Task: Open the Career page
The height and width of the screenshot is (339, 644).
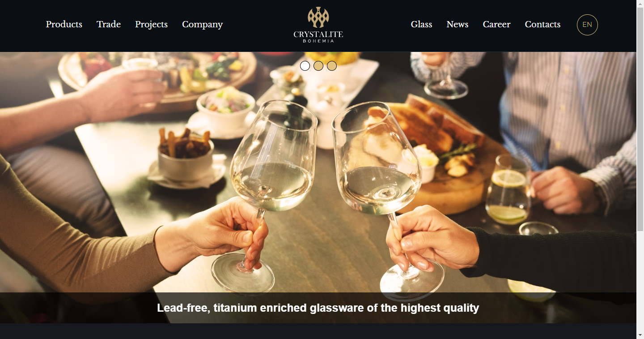Action: point(496,24)
